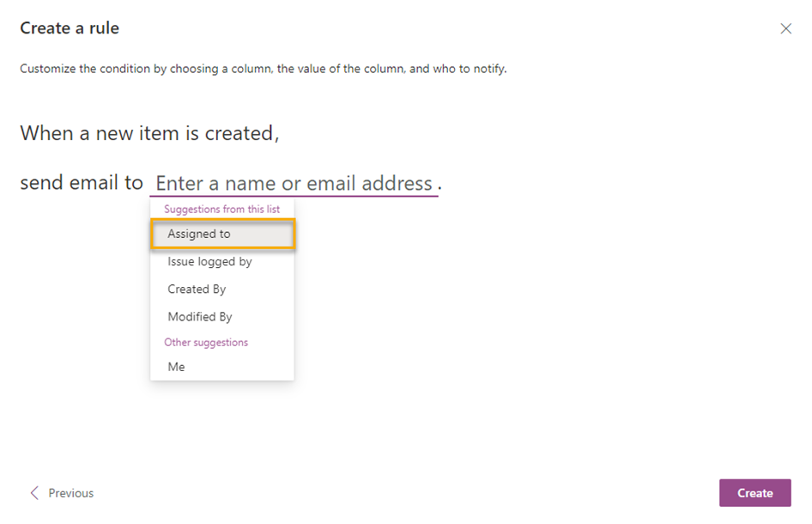Image resolution: width=812 pixels, height=524 pixels.
Task: Choose "Me" under Other suggestions
Action: click(176, 366)
